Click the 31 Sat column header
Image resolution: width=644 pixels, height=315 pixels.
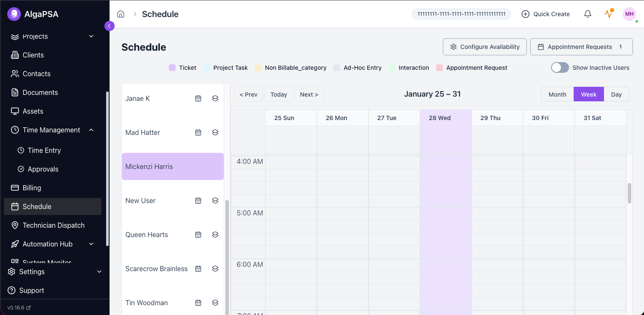600,118
